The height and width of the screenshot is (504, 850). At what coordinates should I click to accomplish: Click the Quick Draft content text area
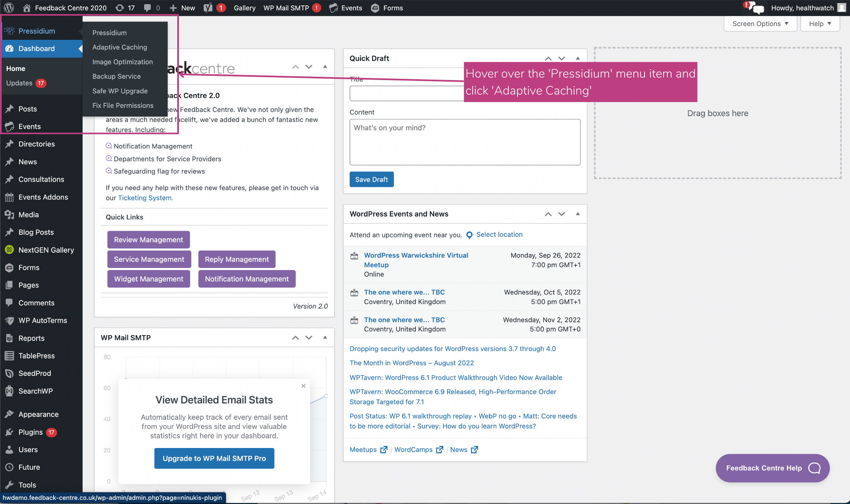(465, 142)
